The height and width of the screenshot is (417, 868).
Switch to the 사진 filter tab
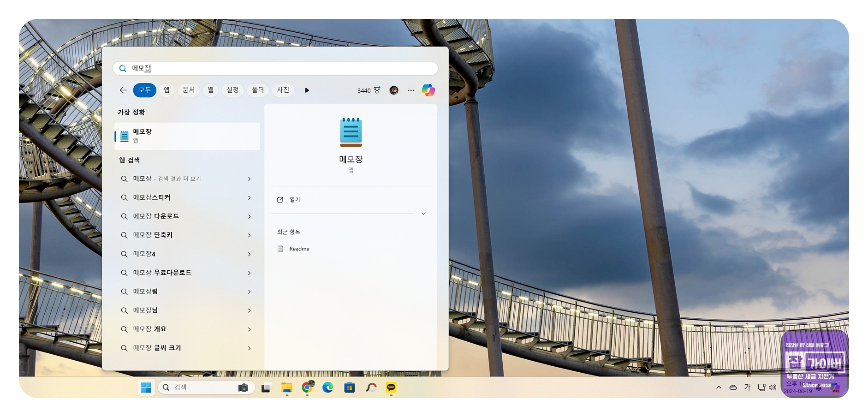tap(283, 90)
